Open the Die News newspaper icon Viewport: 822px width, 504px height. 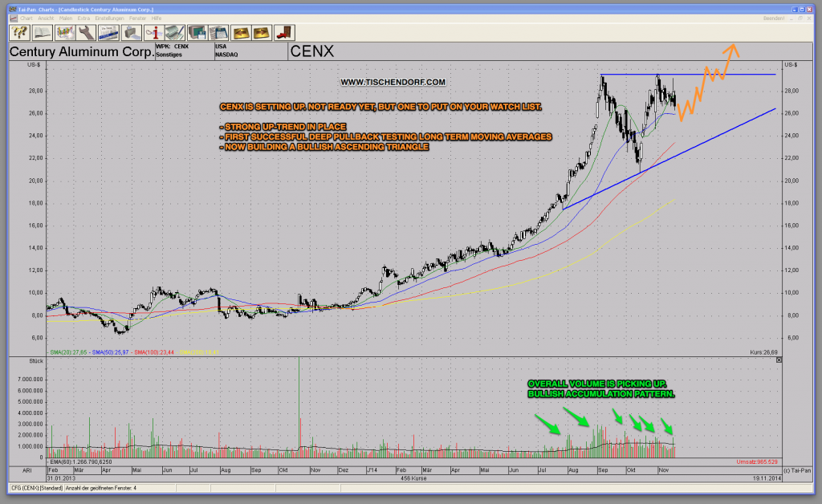point(108,32)
